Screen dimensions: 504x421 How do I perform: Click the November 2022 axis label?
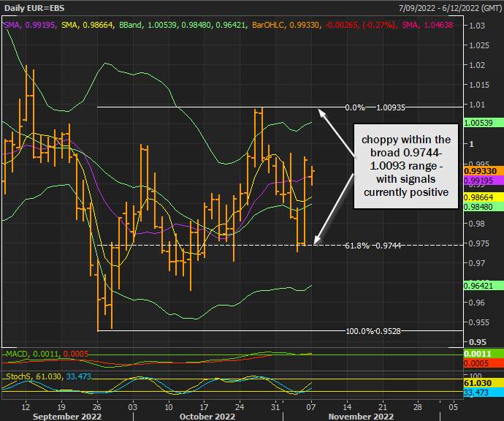(x=361, y=416)
